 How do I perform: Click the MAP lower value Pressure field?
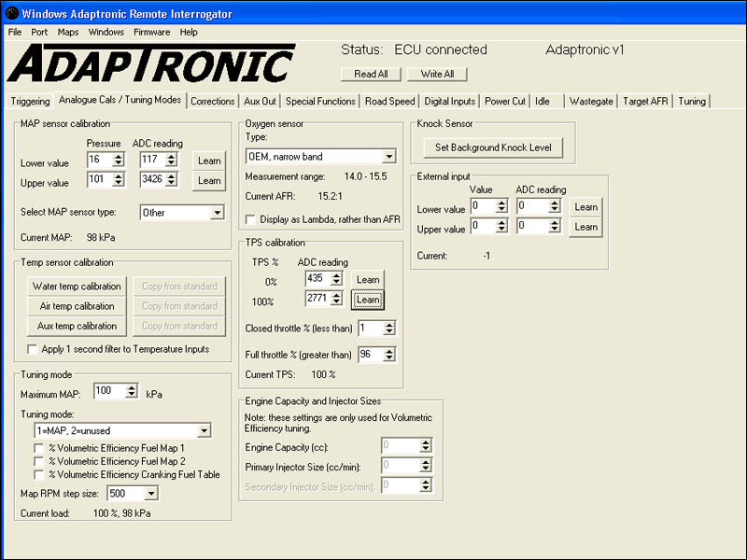click(100, 159)
